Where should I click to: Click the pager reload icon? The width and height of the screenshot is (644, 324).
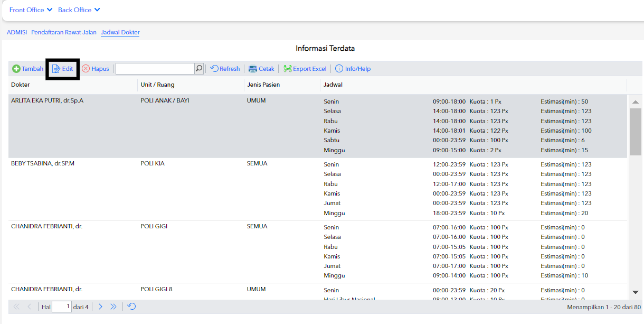(x=132, y=307)
